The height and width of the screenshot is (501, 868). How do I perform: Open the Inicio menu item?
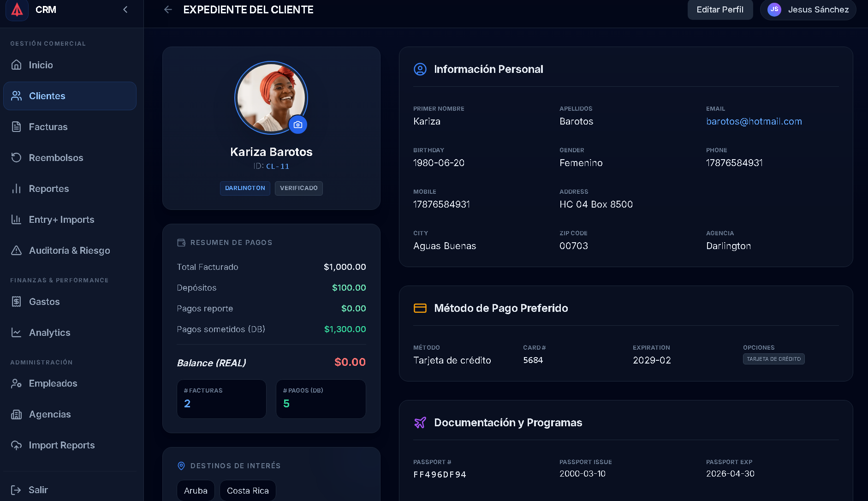pos(70,65)
